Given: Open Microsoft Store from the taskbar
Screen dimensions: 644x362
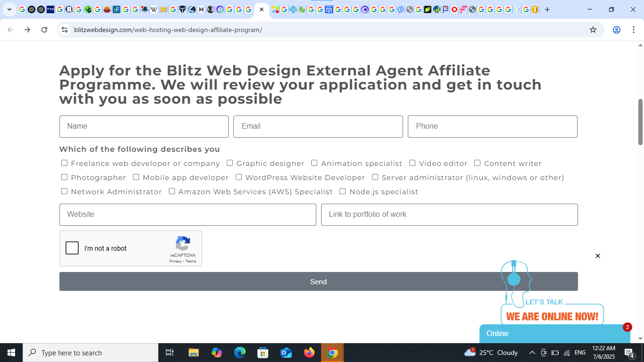Looking at the screenshot, I should pos(263,353).
